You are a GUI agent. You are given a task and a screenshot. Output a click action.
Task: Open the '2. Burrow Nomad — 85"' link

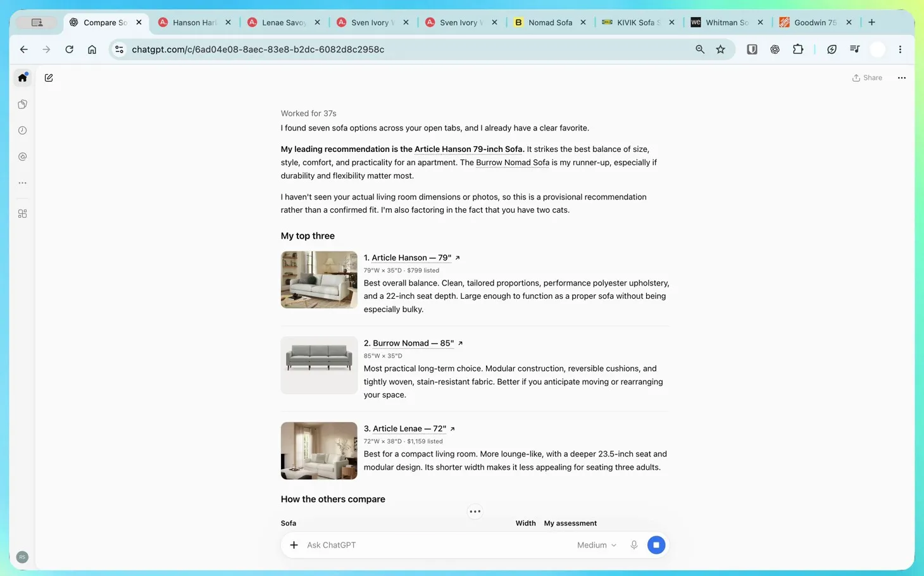tap(413, 343)
